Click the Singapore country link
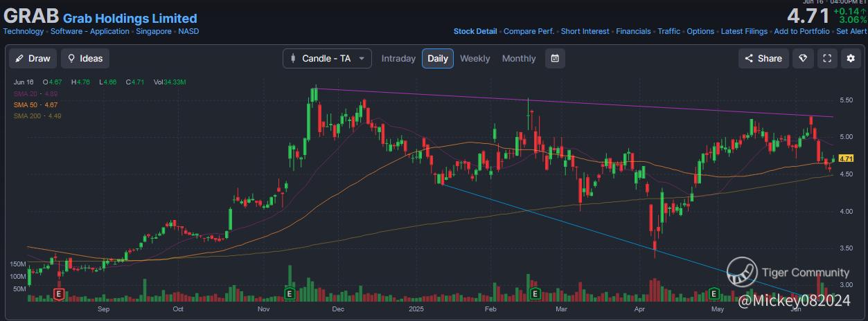The image size is (868, 321). (x=154, y=31)
